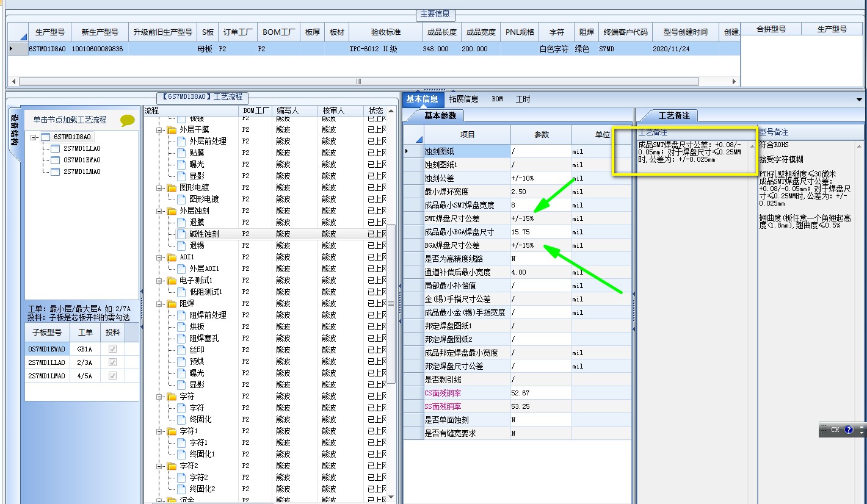Click the 2S7MD1LLA0 node icon in structure tree

(56, 149)
